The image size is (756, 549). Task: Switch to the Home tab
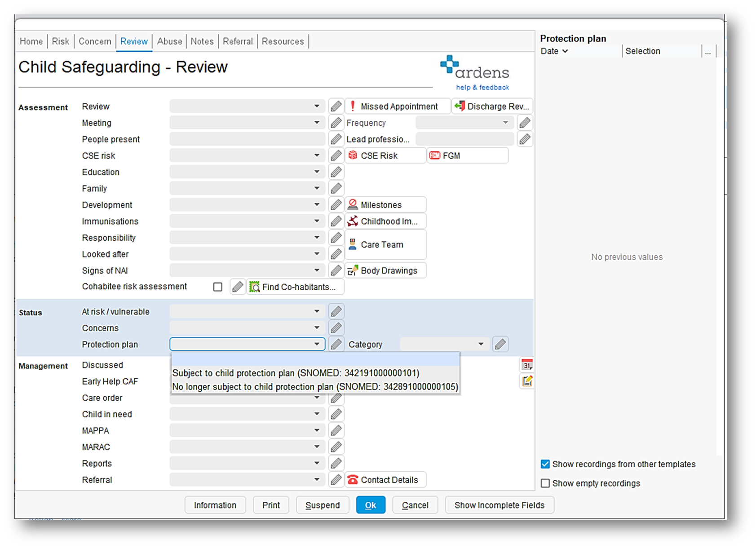(x=31, y=41)
